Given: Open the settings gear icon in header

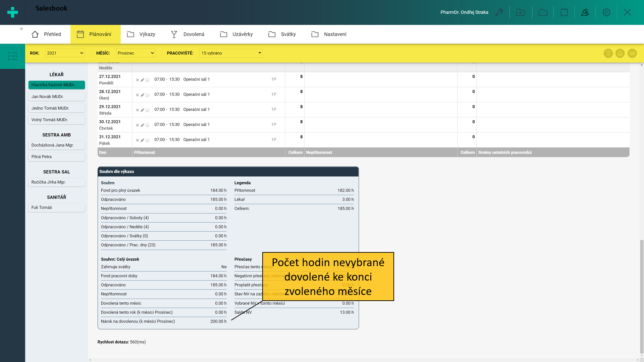Looking at the screenshot, I should point(606,12).
